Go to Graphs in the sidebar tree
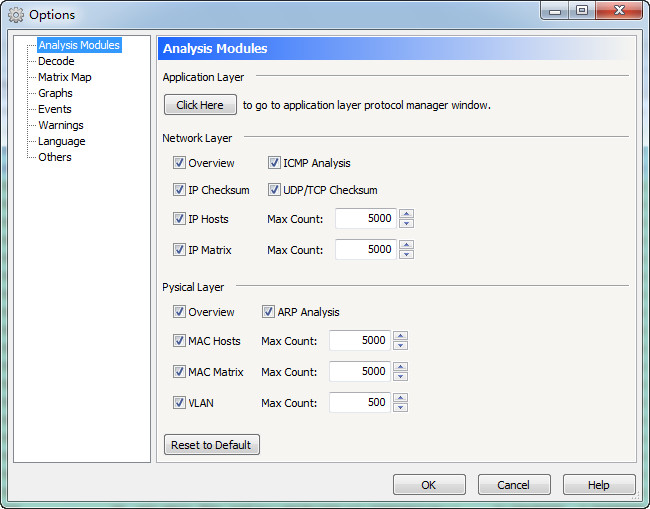The width and height of the screenshot is (650, 509). pyautogui.click(x=55, y=93)
